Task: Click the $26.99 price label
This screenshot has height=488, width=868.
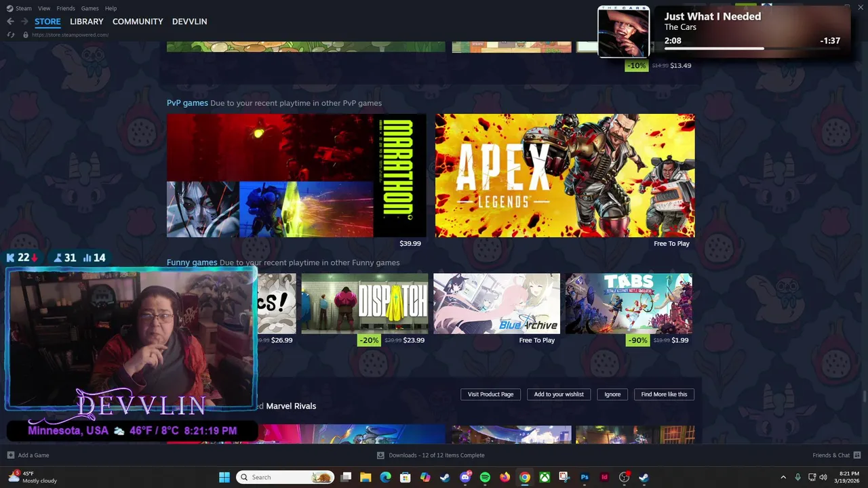Action: click(281, 340)
